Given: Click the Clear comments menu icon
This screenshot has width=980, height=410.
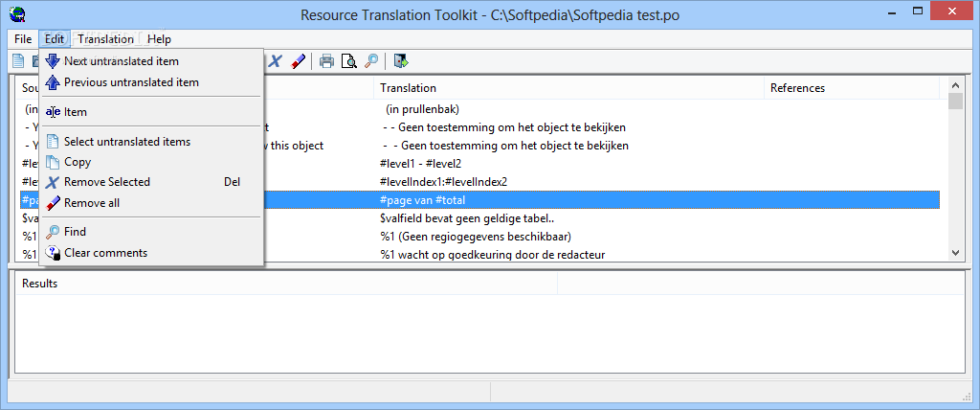Looking at the screenshot, I should pyautogui.click(x=54, y=253).
